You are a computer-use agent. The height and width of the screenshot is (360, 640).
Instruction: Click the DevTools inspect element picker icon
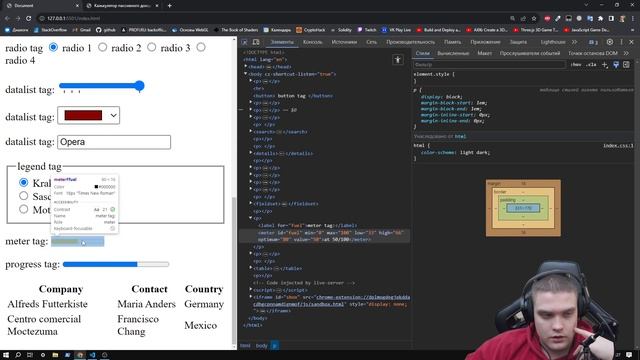[244, 42]
